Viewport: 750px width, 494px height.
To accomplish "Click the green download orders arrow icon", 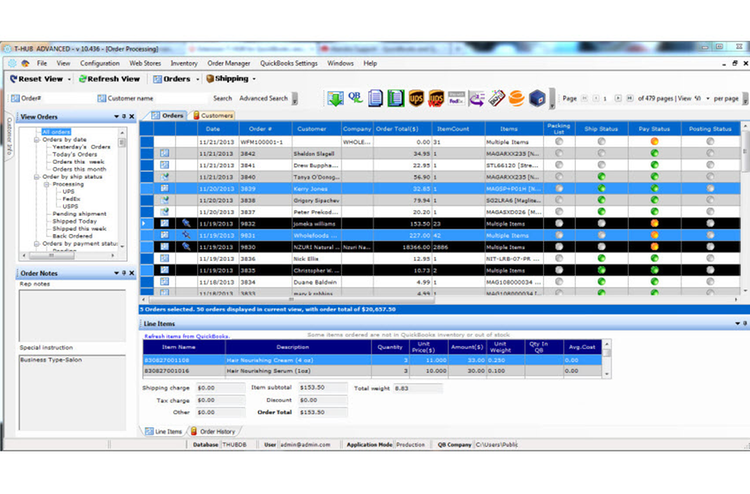I will point(335,98).
